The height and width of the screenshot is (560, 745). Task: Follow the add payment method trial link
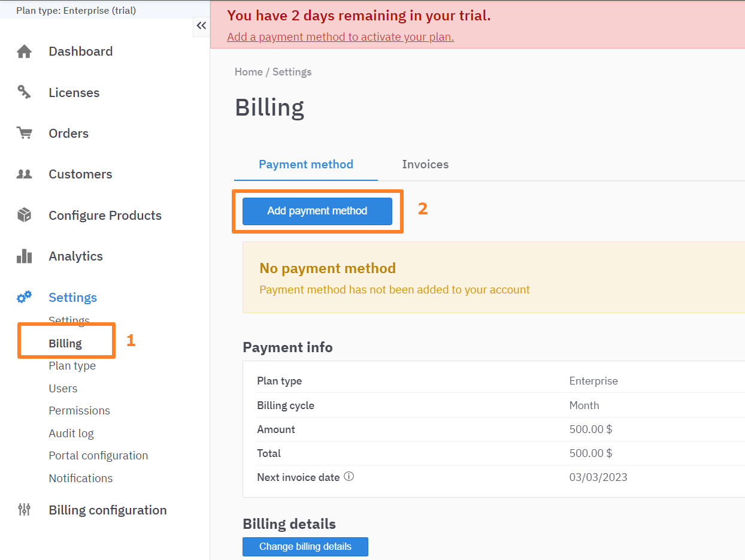tap(340, 37)
